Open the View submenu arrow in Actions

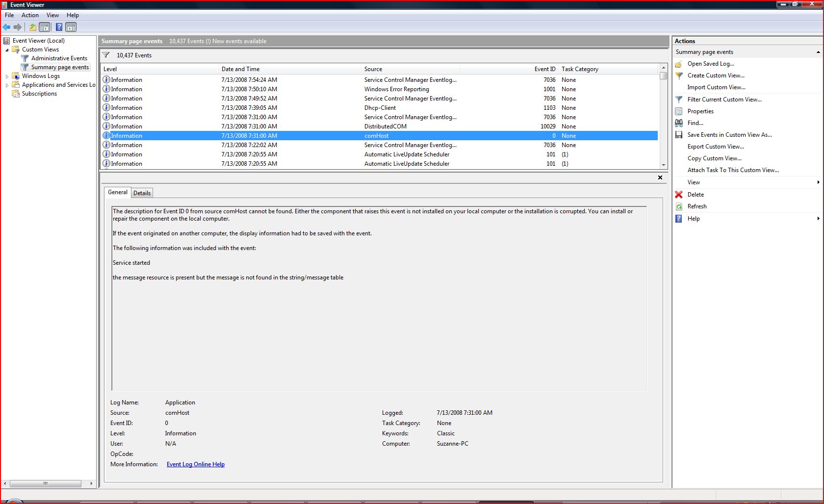818,182
